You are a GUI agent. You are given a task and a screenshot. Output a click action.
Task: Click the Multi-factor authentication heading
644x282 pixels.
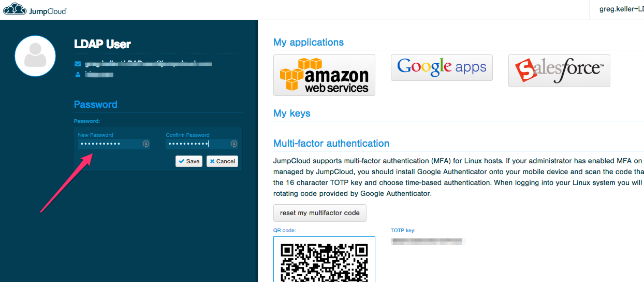click(331, 143)
